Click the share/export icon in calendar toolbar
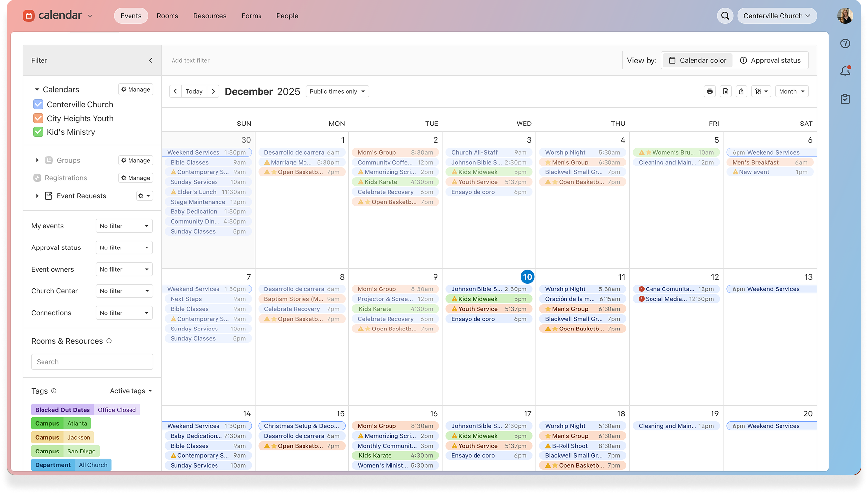 click(741, 91)
